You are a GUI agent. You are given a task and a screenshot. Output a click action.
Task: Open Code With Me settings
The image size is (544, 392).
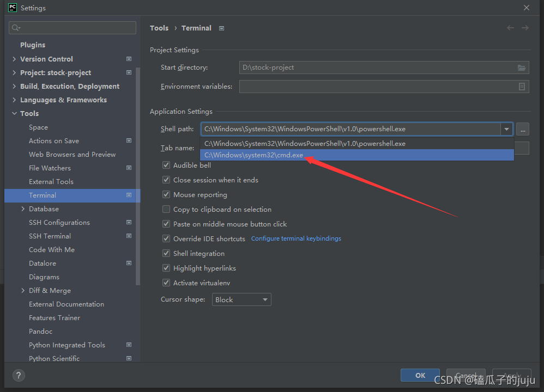[x=52, y=249]
